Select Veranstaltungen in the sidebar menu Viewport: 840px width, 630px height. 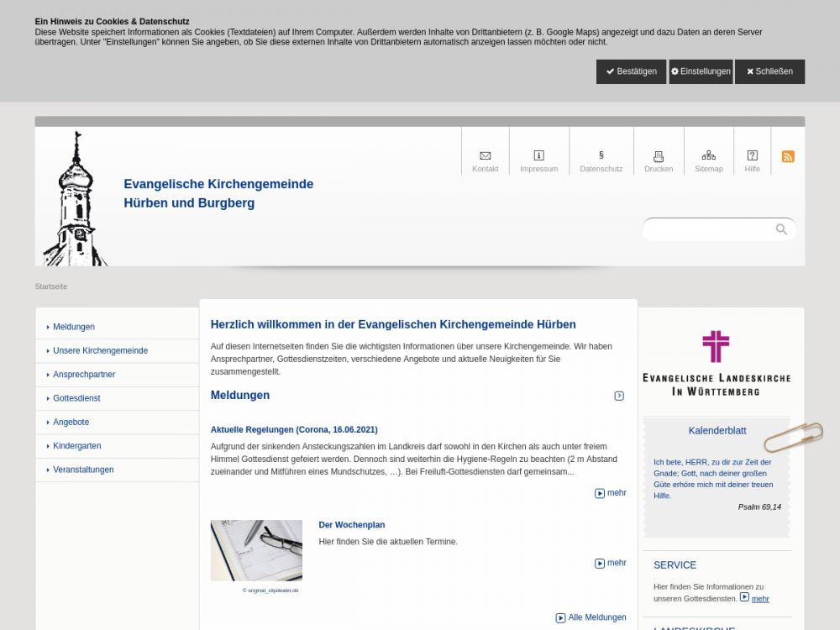pyautogui.click(x=83, y=470)
